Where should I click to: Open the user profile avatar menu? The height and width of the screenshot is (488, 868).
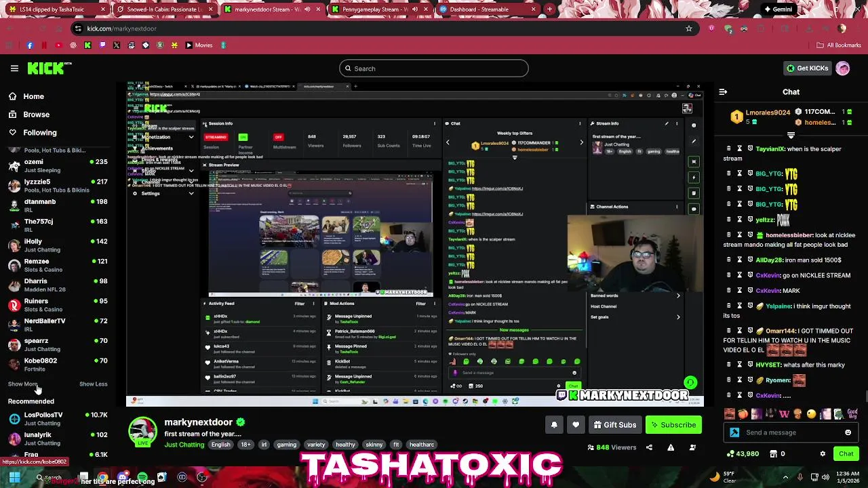[843, 68]
